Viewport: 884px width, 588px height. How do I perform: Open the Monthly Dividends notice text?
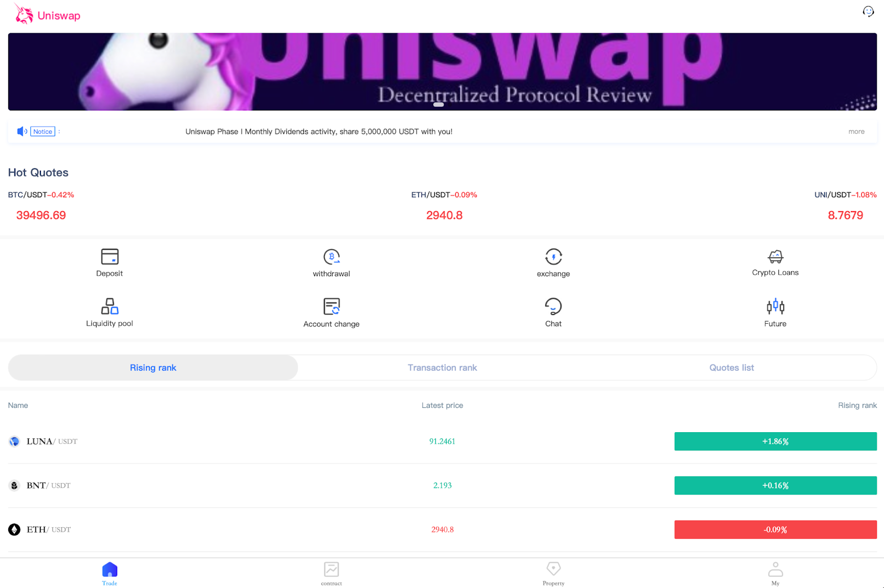[319, 132]
